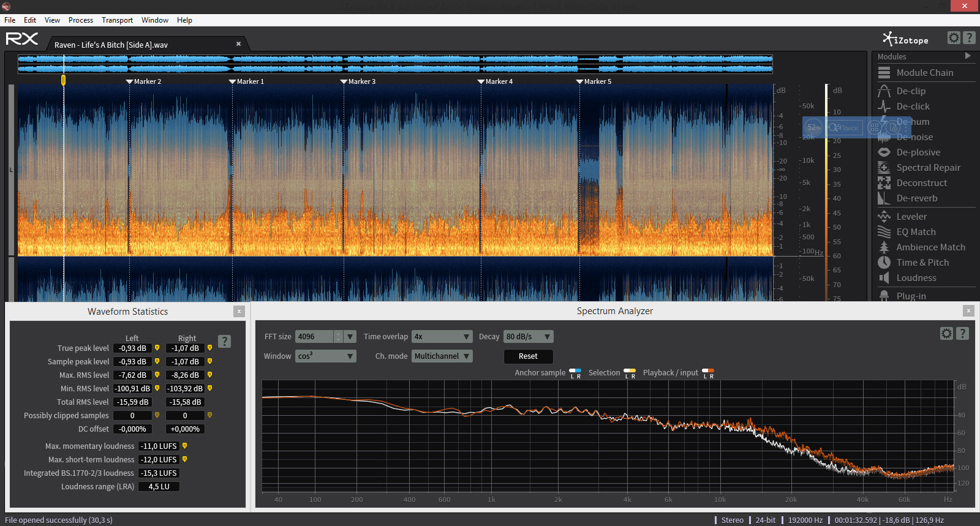This screenshot has height=526, width=980.
Task: Toggle Selection right channel trace
Action: [x=633, y=371]
